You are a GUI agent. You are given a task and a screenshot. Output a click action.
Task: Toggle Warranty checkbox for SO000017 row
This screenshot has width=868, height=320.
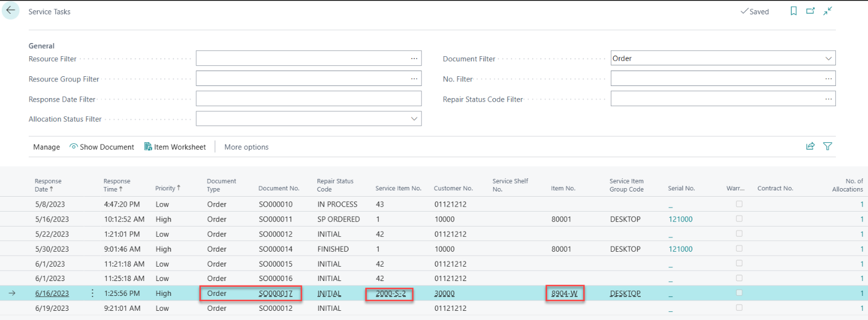tap(739, 293)
